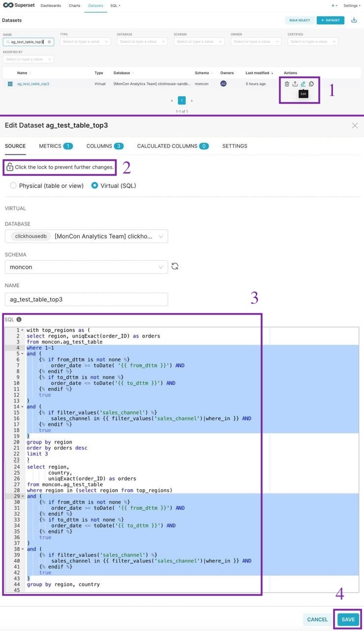364x631 pixels.
Task: Click the import dataset icon beside + DATASET
Action: point(354,20)
